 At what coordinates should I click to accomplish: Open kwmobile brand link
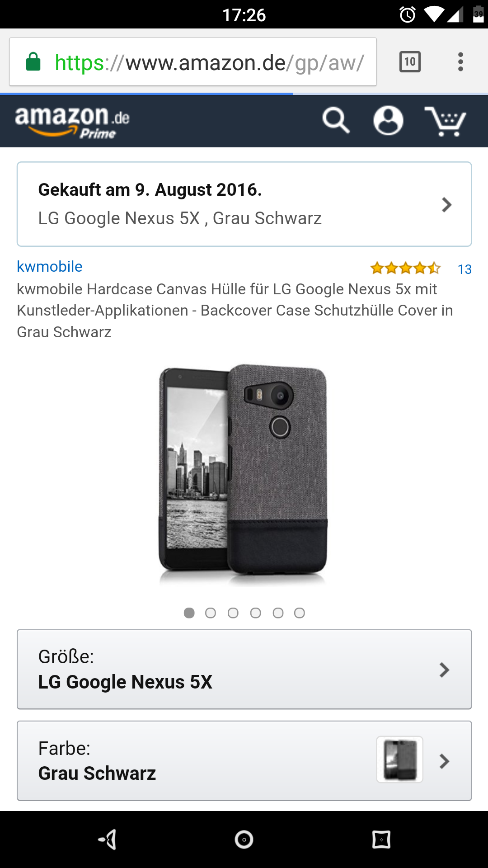point(50,266)
